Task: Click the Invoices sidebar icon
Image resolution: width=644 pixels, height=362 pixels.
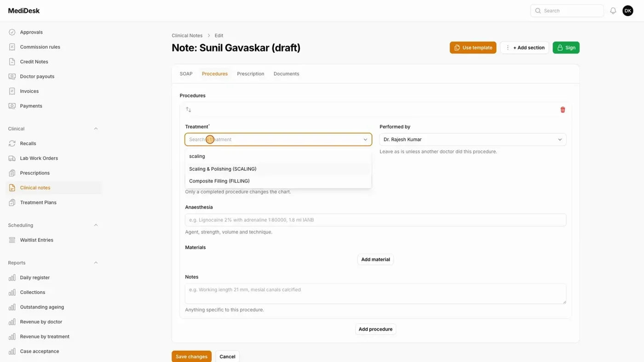Action: point(12,91)
